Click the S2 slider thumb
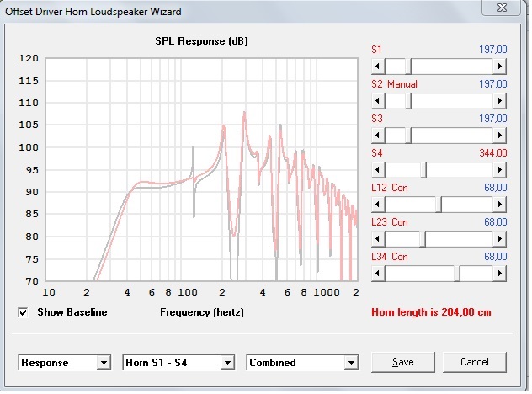Viewport: 532px width, 394px height. pos(408,101)
